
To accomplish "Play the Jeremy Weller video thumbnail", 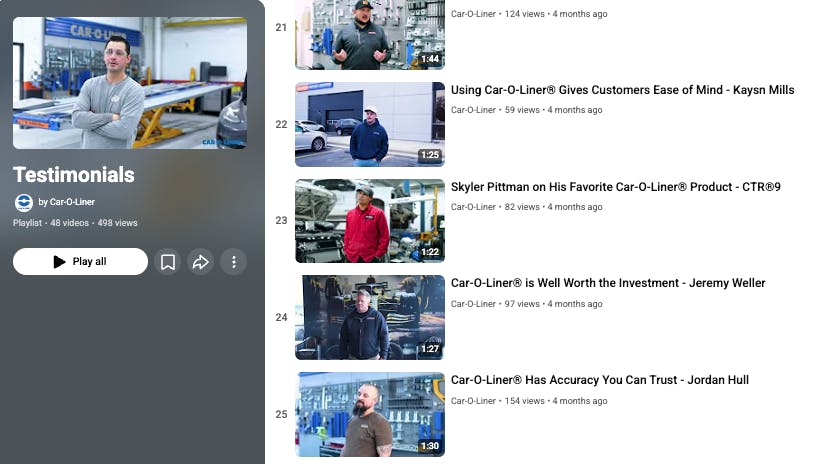I will pyautogui.click(x=369, y=317).
